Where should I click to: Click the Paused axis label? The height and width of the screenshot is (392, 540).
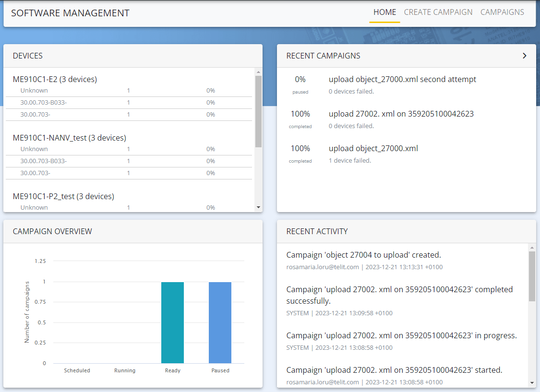point(220,370)
